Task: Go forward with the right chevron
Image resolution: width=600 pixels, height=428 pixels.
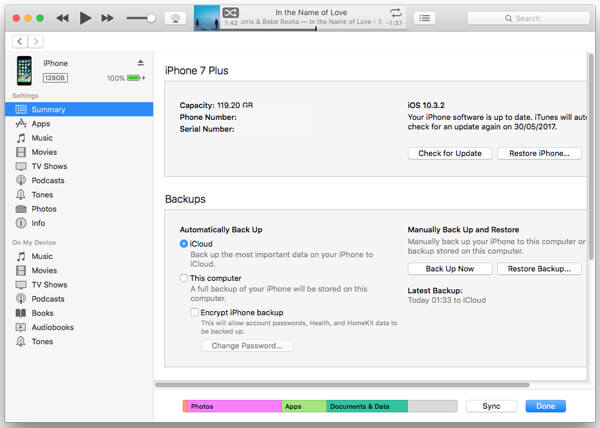Action: [x=36, y=41]
